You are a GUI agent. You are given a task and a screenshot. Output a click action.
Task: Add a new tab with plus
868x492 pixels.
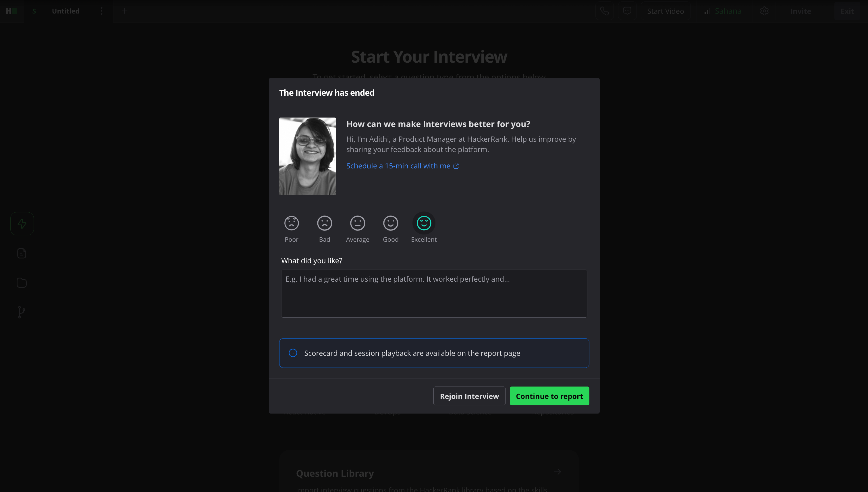point(124,11)
